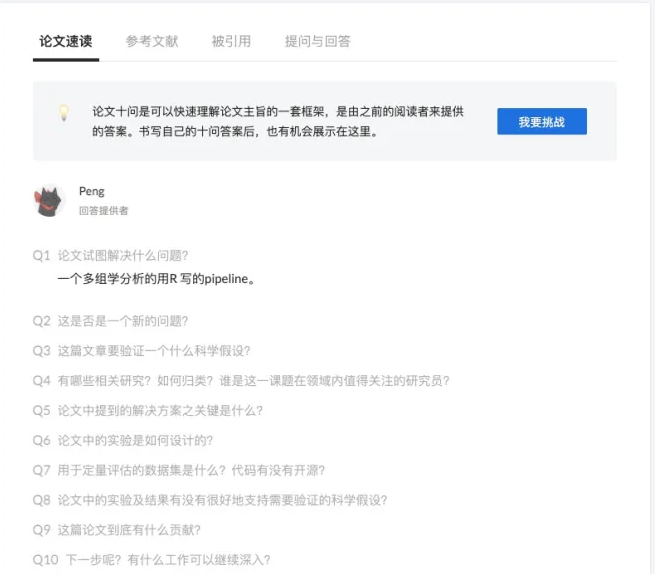
Task: Click the 回答提供者 label under Peng
Action: (103, 211)
